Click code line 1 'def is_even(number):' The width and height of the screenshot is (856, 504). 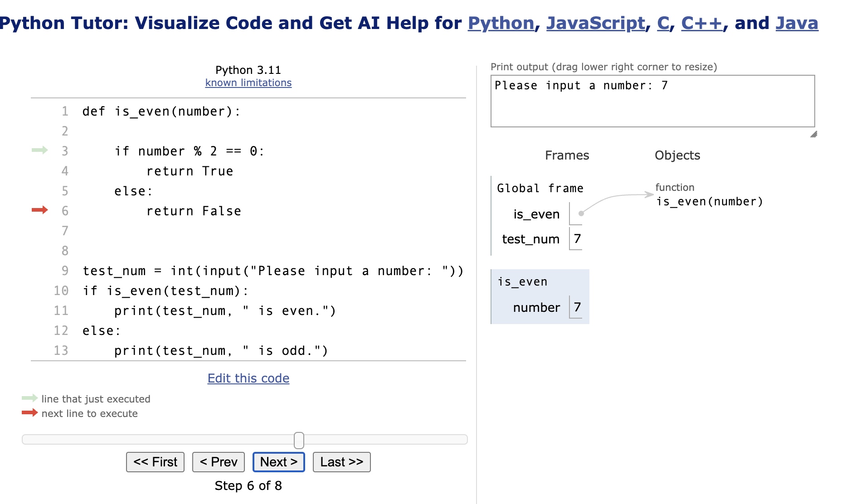(x=161, y=111)
